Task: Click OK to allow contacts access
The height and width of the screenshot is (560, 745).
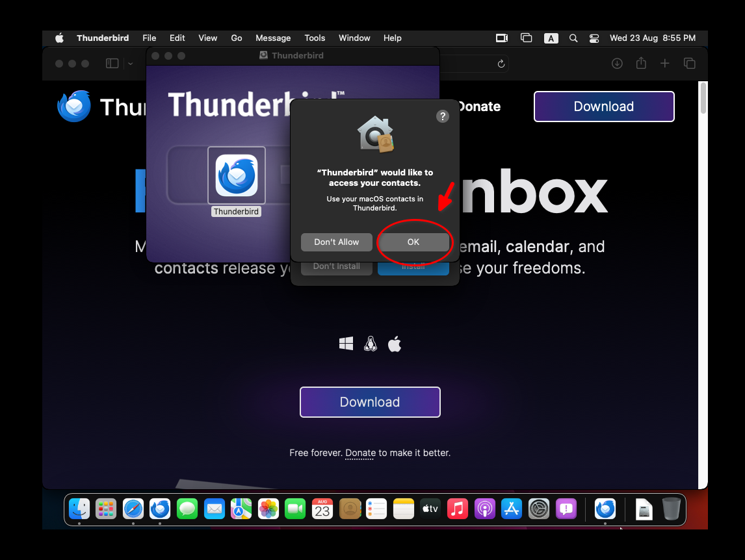Action: (413, 242)
